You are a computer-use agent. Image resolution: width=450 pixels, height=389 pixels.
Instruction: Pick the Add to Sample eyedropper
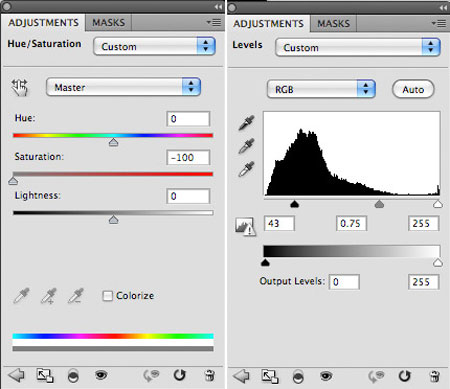[48, 296]
